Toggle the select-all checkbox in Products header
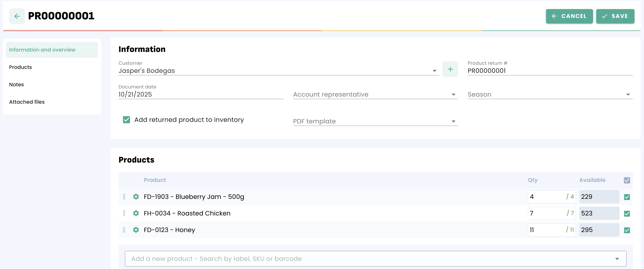Screen dimensions: 644x269 (627, 180)
